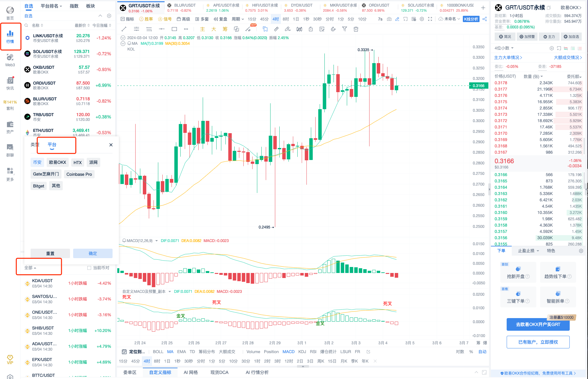588x379 pixels.
Task: Enter fullscreen chart mode
Action: (x=430, y=19)
